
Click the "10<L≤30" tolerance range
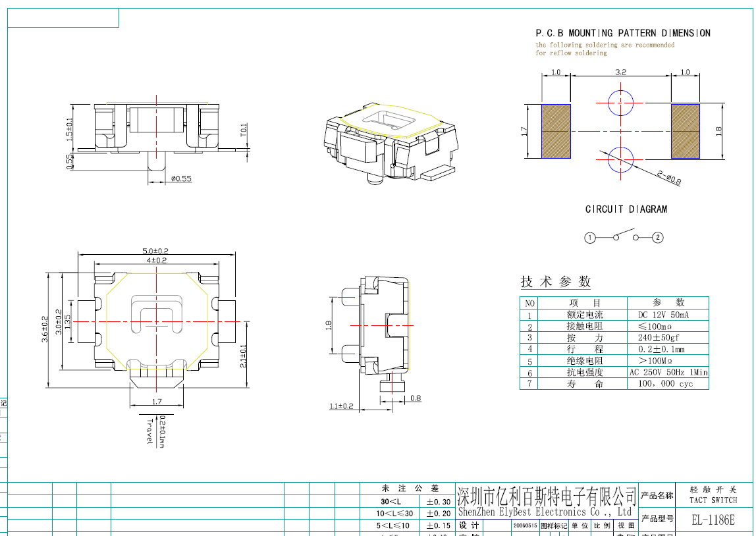394,514
